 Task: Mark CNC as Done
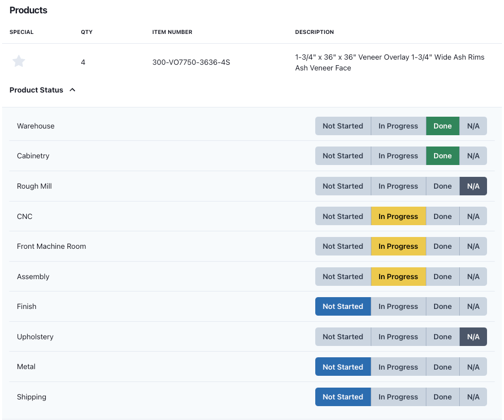coord(443,216)
